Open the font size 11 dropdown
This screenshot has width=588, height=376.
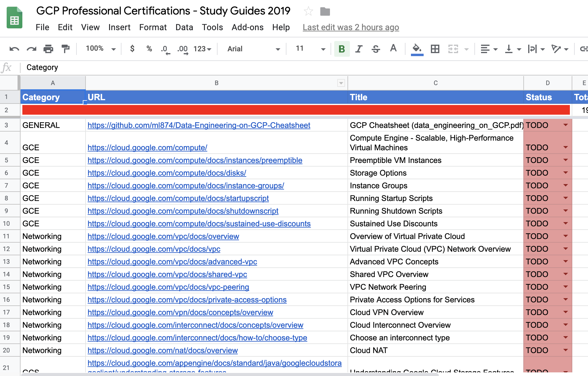pyautogui.click(x=310, y=49)
